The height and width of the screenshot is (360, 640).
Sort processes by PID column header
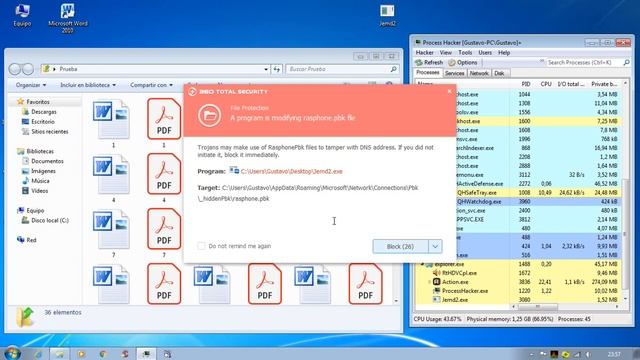click(x=525, y=84)
